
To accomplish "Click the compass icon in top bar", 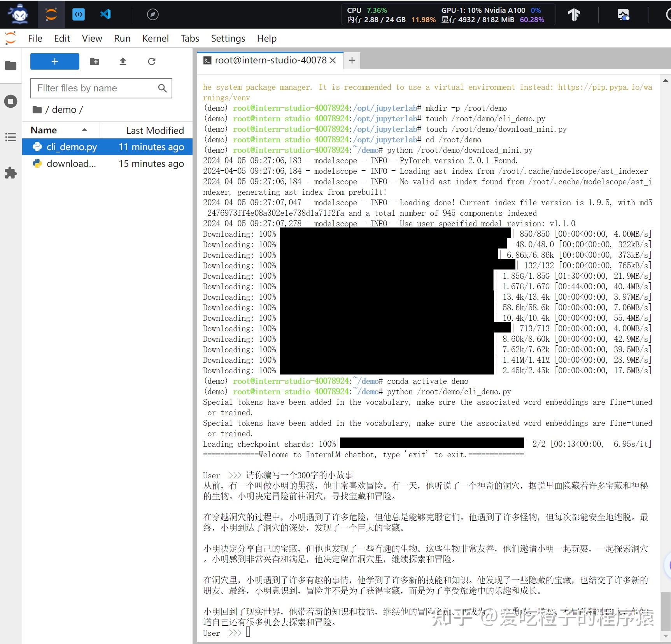I will (152, 14).
